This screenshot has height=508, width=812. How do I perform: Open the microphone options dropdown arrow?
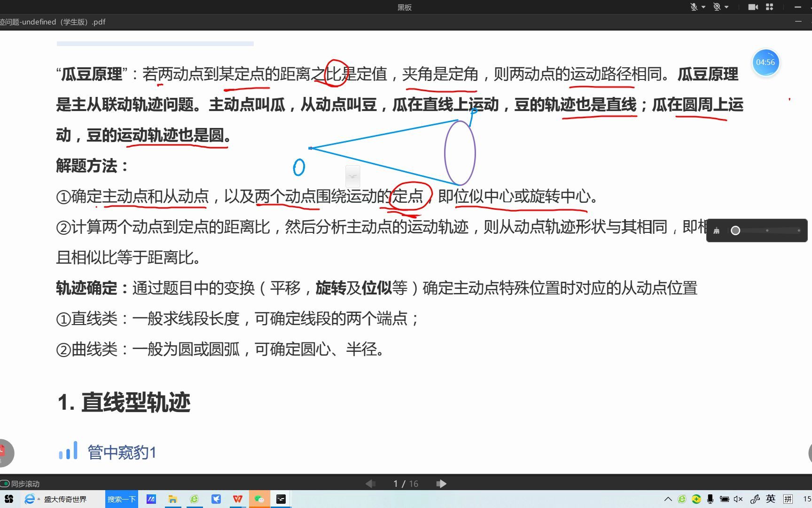[704, 7]
